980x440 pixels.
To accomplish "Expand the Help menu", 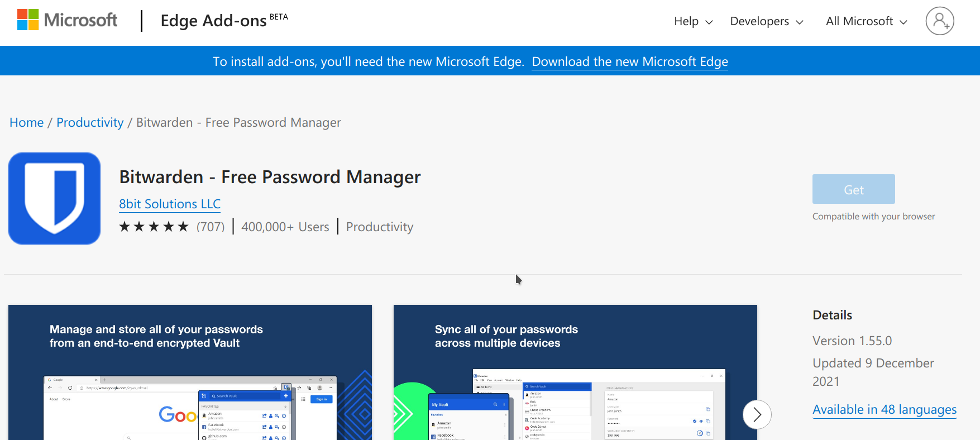I will pyautogui.click(x=693, y=21).
